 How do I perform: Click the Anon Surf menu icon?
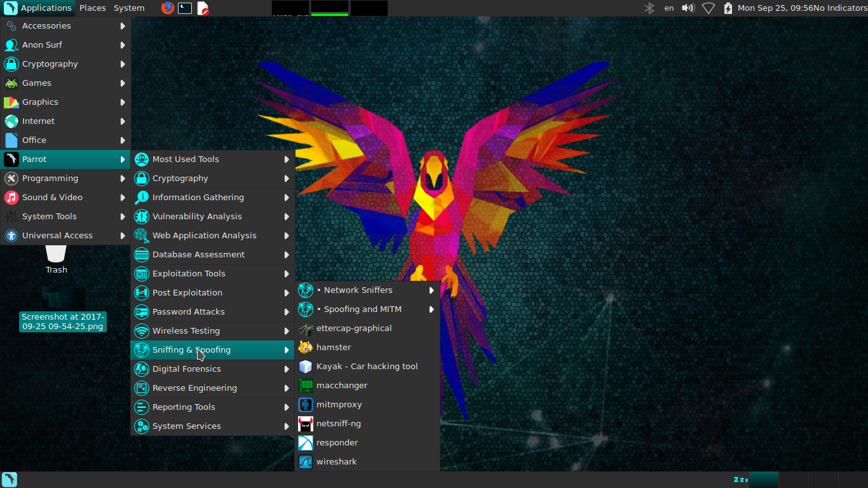click(x=11, y=45)
